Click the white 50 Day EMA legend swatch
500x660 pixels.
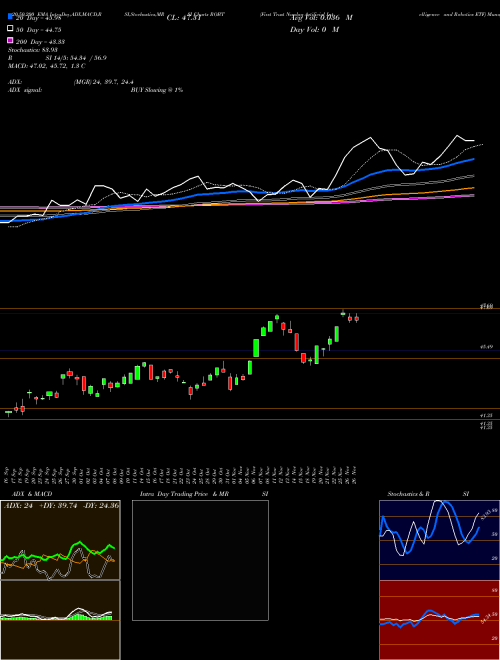pos(10,28)
